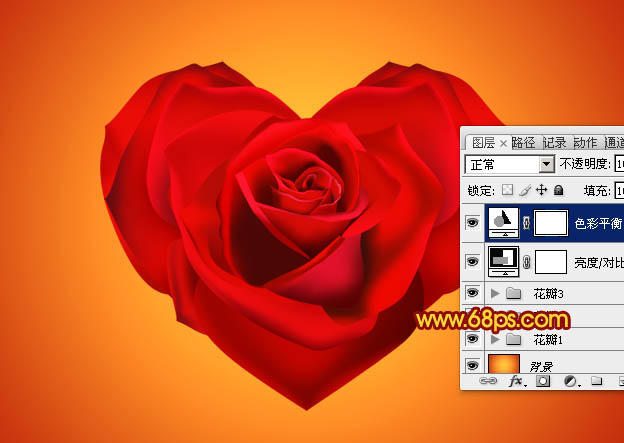Select the 背景 layer name
Screen dimensions: 624x443
point(542,366)
